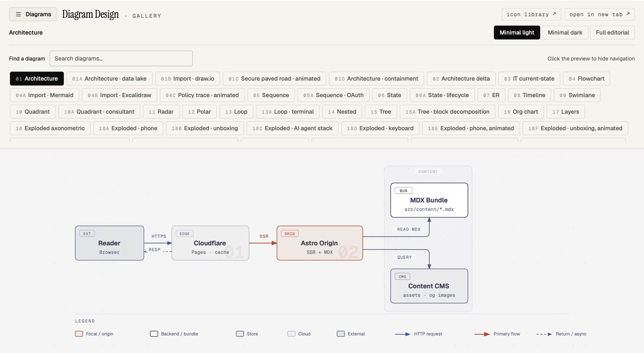Select the Architecture delta diagram
644x353 pixels.
(461, 79)
